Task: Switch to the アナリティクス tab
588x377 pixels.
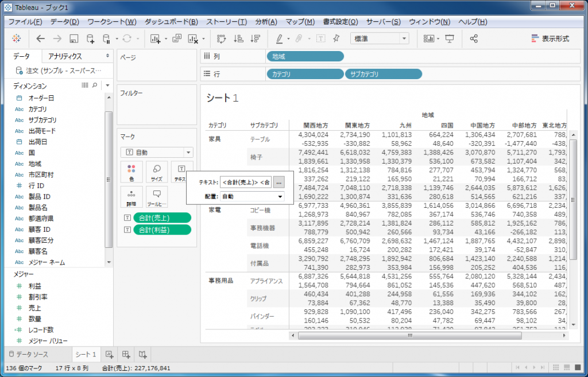Action: point(65,56)
